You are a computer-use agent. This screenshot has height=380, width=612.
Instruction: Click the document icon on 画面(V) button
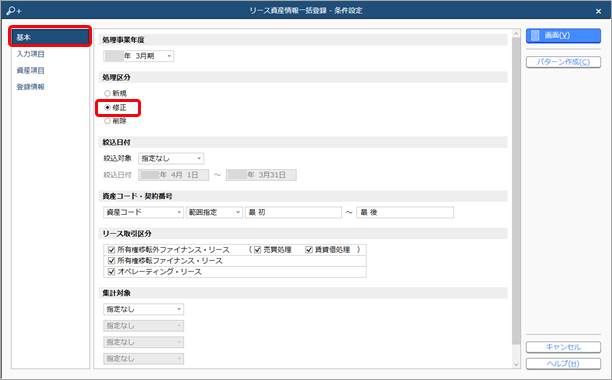tap(535, 36)
